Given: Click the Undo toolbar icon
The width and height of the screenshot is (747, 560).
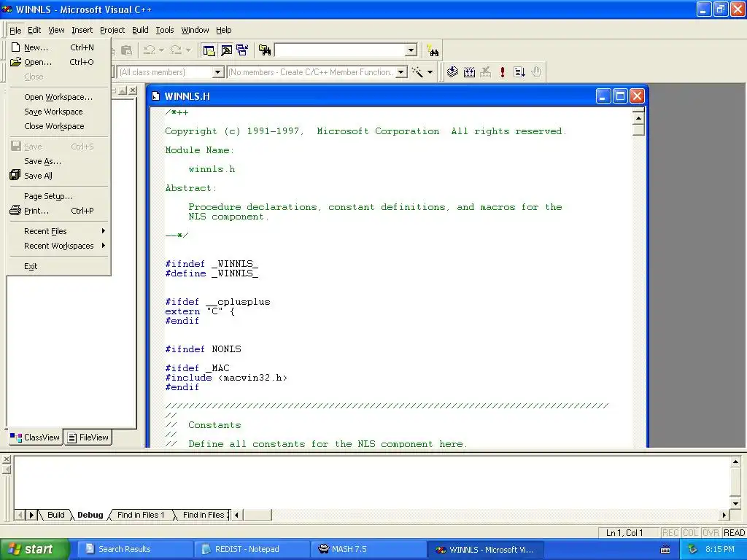Looking at the screenshot, I should [149, 50].
